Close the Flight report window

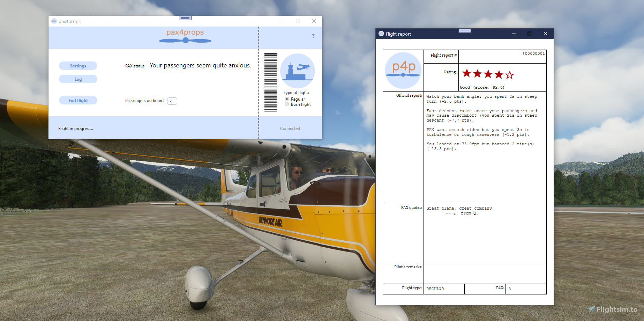546,34
